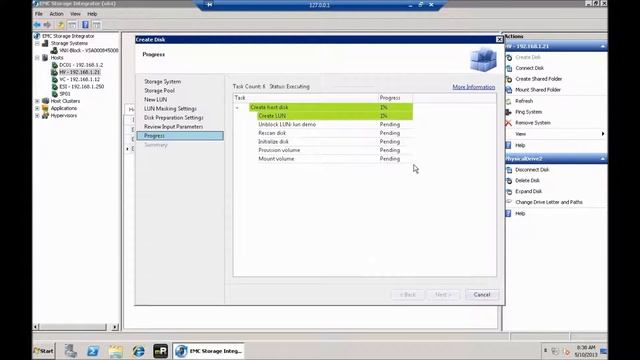Open the View menu in menu bar
This screenshot has width=640, height=360.
coord(75,14)
